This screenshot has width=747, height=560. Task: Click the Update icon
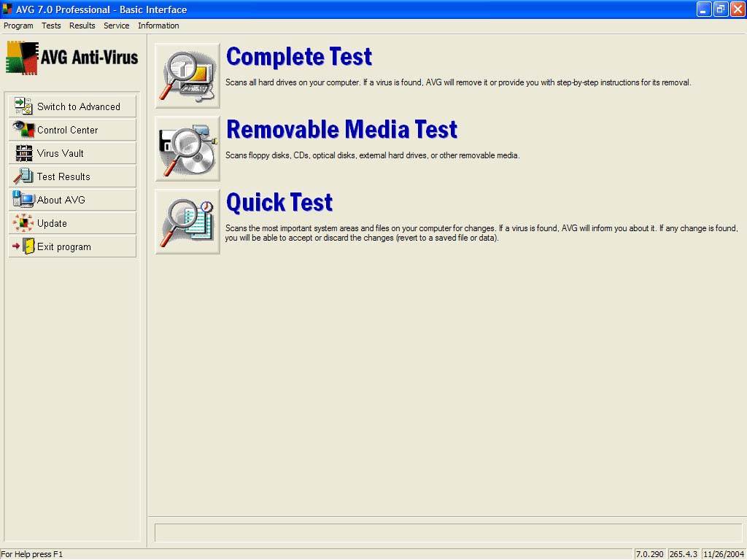(x=23, y=223)
